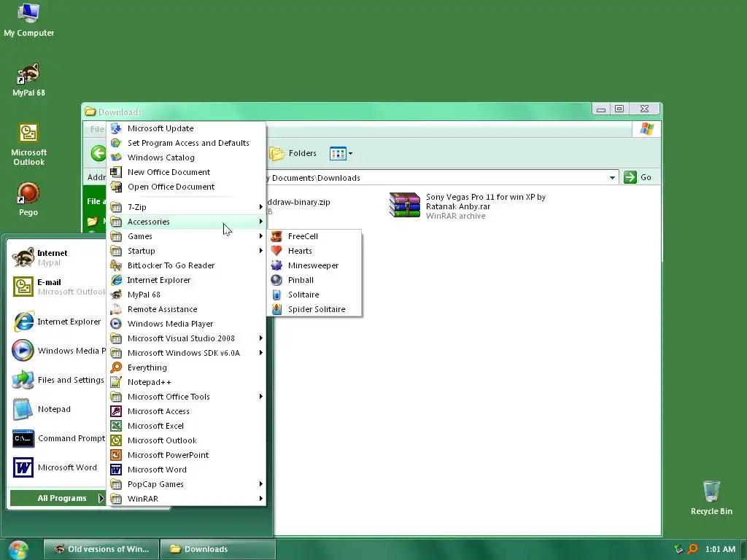Open Command Prompt from Start menu
This screenshot has height=560, width=747.
pos(58,438)
